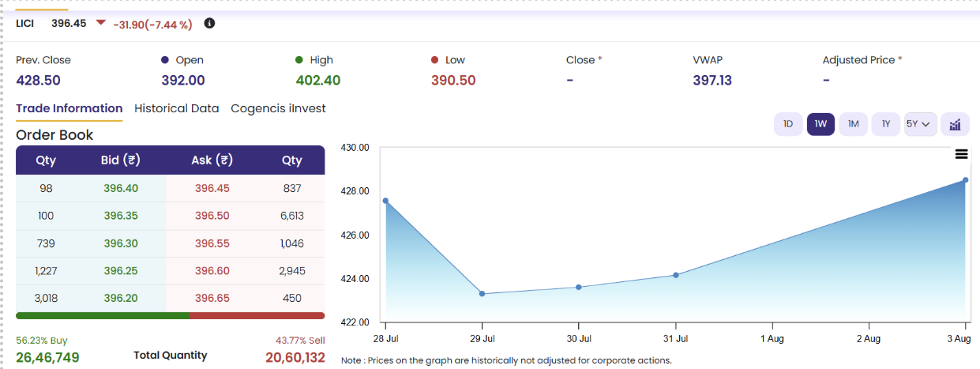980x369 pixels.
Task: Click the LICI stock symbol label
Action: click(25, 24)
